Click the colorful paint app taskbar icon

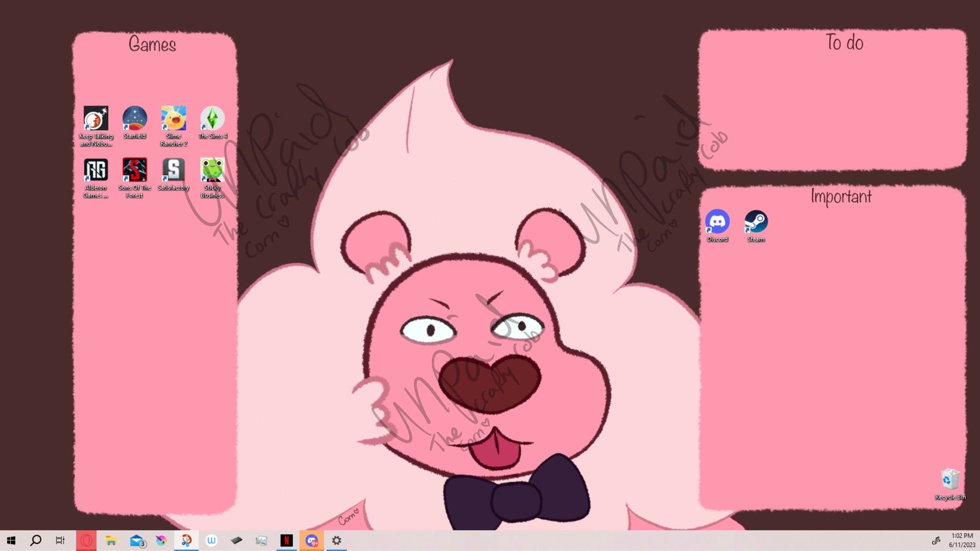161,541
